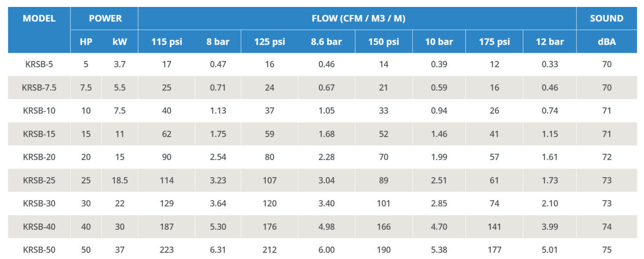Select the KRSB-30 model cell
Image resolution: width=644 pixels, height=259 pixels.
click(39, 203)
